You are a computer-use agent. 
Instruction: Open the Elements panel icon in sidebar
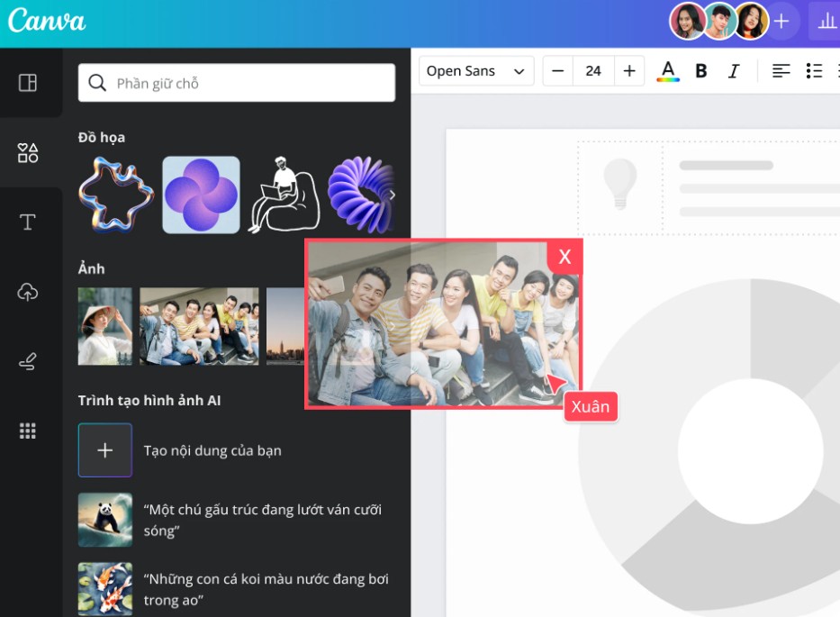[x=28, y=153]
